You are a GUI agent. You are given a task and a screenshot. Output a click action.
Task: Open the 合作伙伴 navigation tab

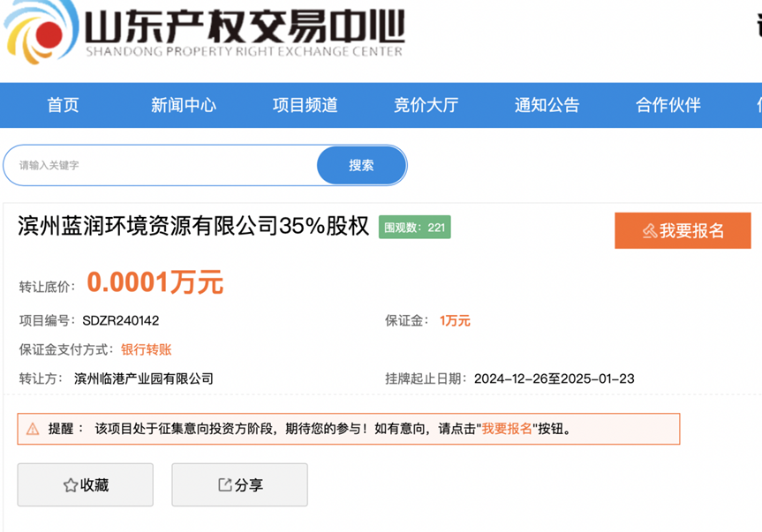(667, 105)
